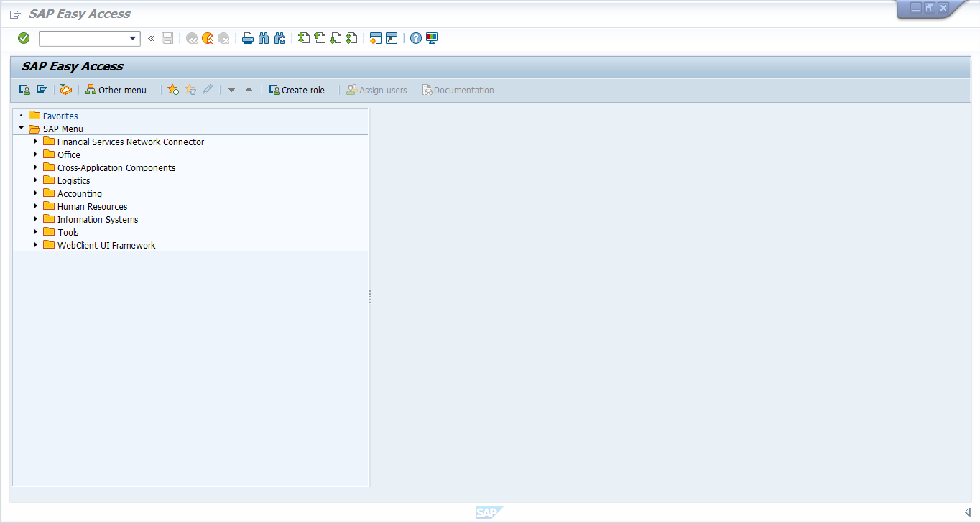
Task: Expand status bar with bottom-right triangle
Action: click(967, 512)
